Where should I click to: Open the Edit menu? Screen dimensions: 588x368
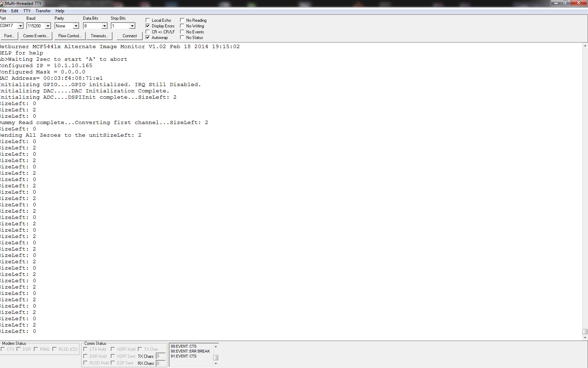tap(15, 11)
